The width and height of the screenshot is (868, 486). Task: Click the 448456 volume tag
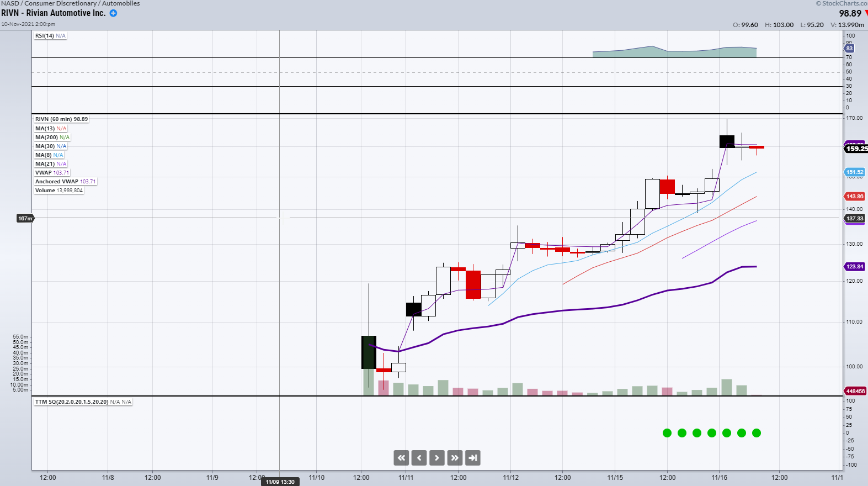855,391
